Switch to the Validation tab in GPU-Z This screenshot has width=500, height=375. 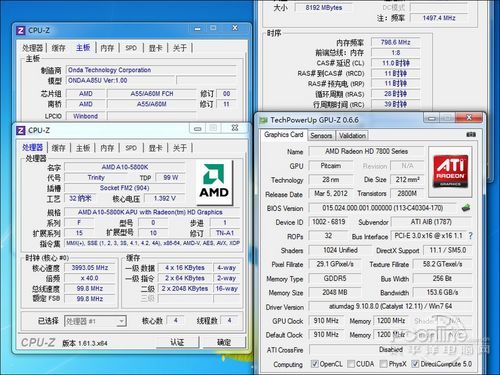point(352,135)
